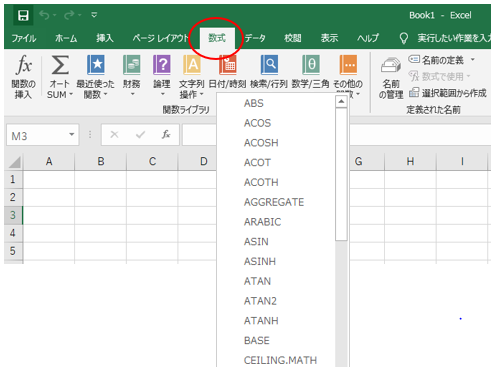Click the Save icon in title bar
This screenshot has width=492, height=367.
(23, 15)
